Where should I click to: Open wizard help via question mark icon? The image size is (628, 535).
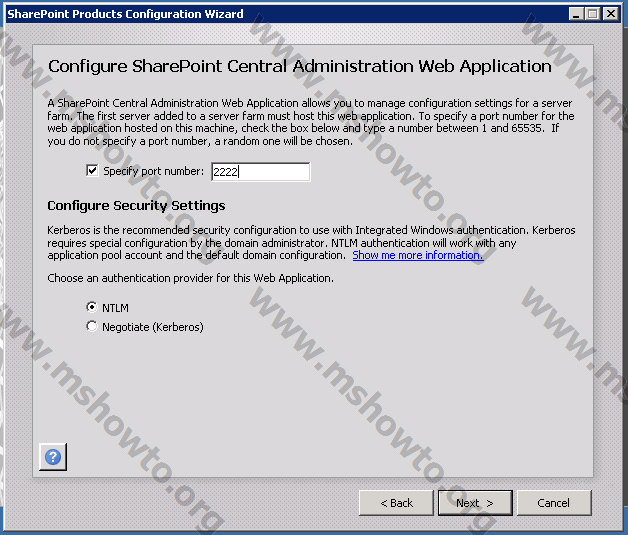[53, 457]
